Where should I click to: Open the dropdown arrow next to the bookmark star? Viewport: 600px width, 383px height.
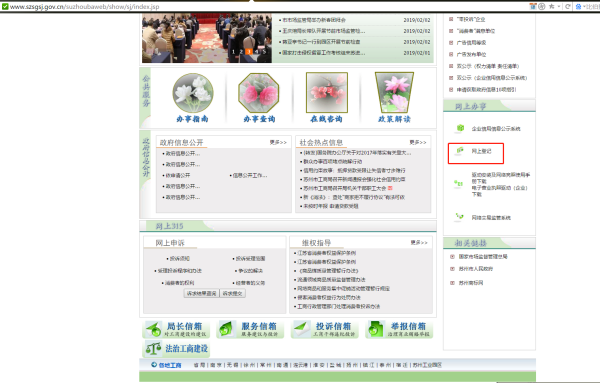tap(559, 7)
